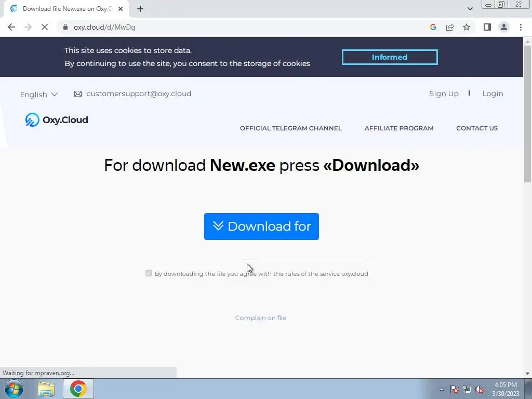Click the Show desktop strip
Image resolution: width=532 pixels, height=399 pixels.
point(528,389)
